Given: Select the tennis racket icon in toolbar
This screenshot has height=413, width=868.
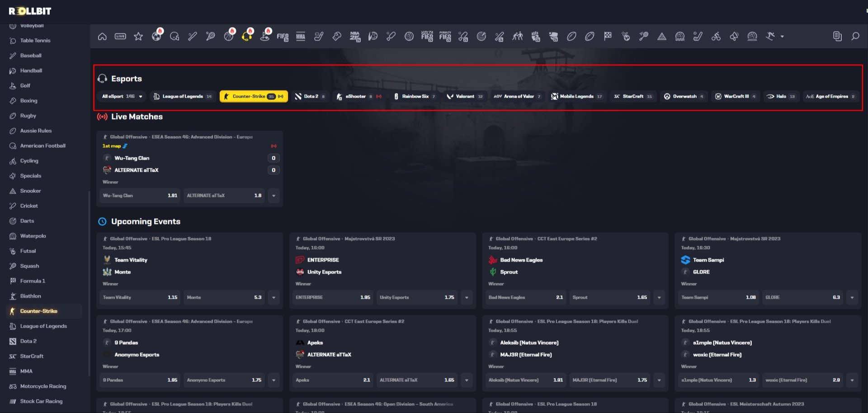Looking at the screenshot, I should coord(211,36).
